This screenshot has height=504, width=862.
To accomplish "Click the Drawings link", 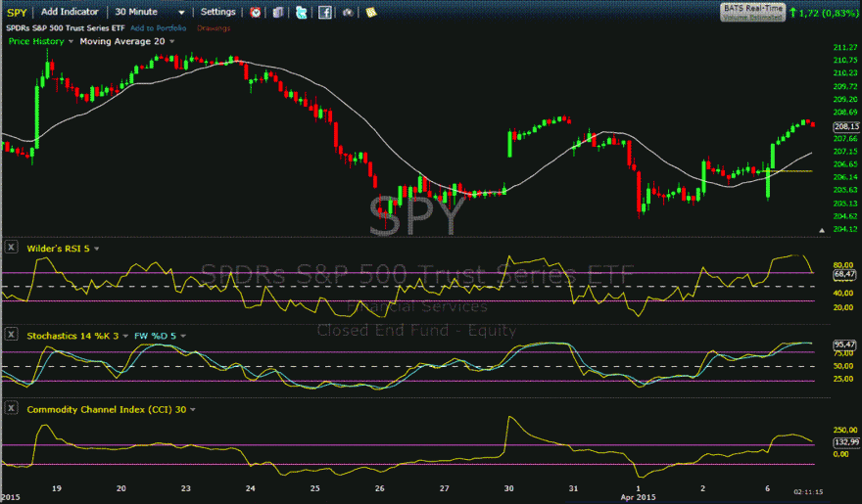I will pos(214,28).
